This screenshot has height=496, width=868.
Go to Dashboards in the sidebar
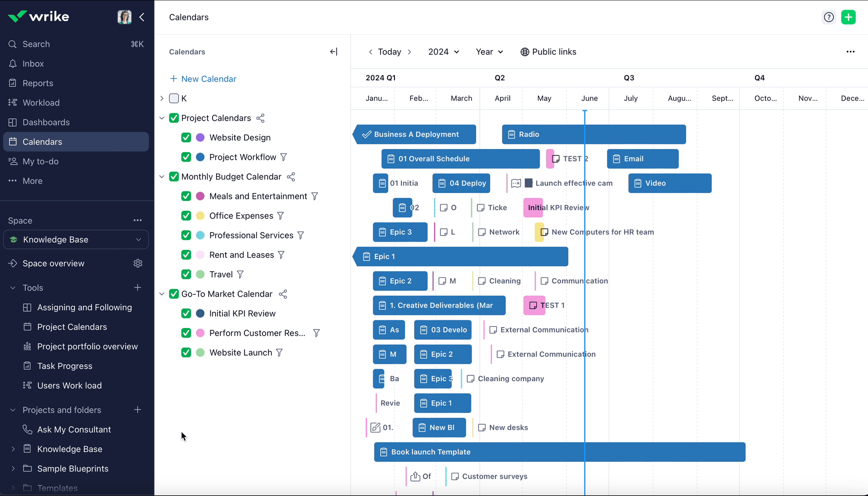click(x=46, y=122)
